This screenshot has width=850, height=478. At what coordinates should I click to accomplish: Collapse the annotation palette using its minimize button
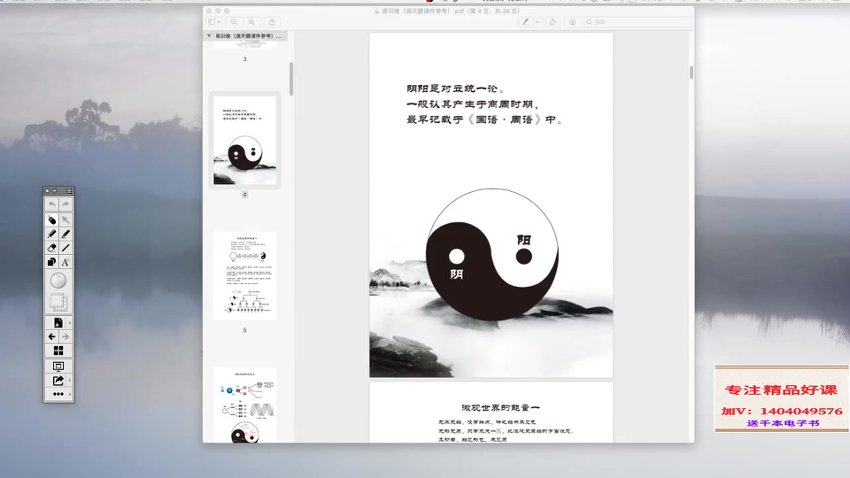click(54, 191)
